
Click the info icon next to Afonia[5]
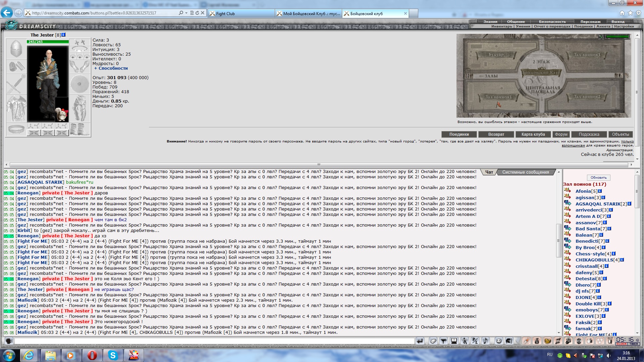pos(600,191)
